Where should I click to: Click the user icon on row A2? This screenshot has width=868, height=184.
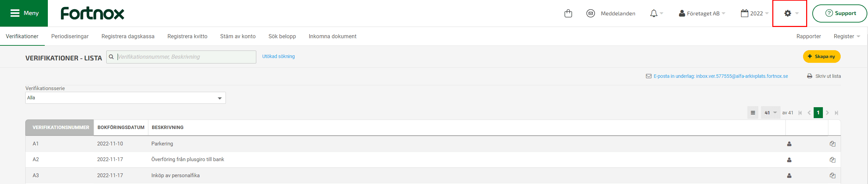click(x=789, y=160)
